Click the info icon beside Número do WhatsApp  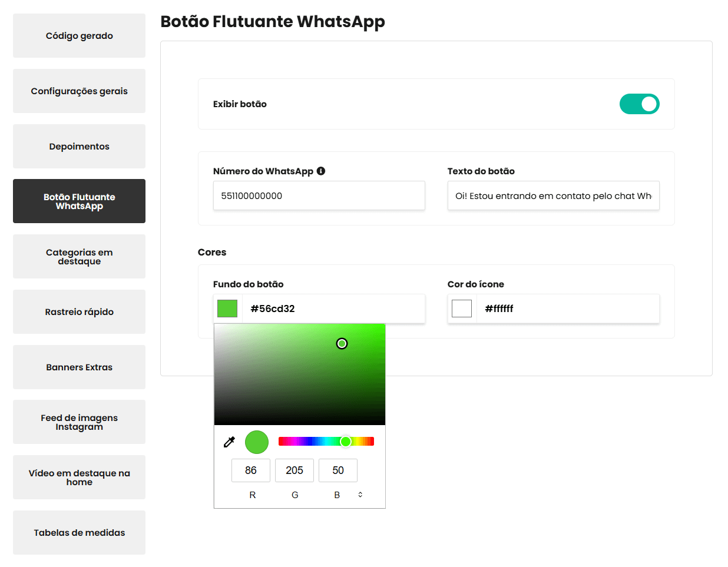pyautogui.click(x=321, y=171)
